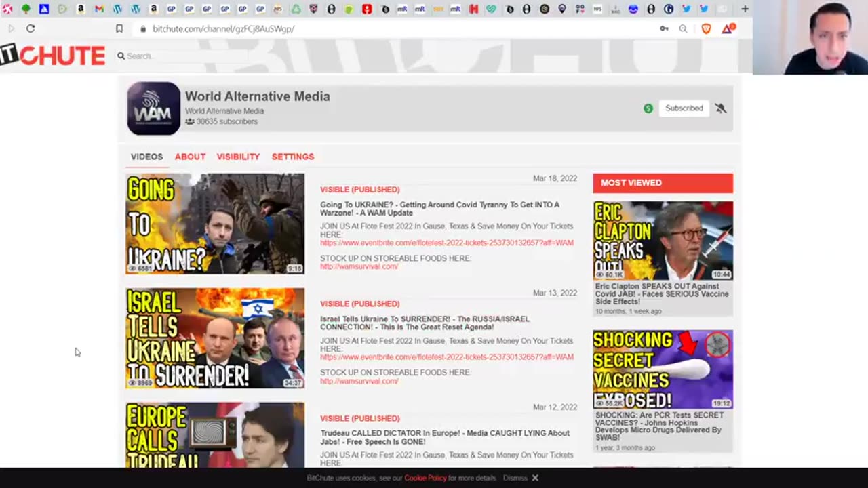Click the World Alternative Media channel heading
The width and height of the screenshot is (868, 488).
coord(258,96)
